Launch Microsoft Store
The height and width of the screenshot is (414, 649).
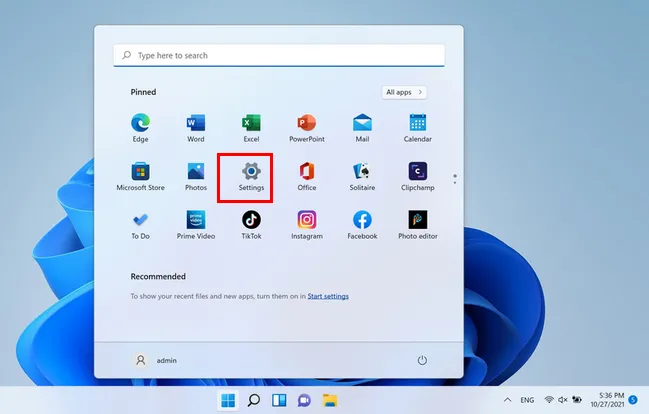point(140,176)
